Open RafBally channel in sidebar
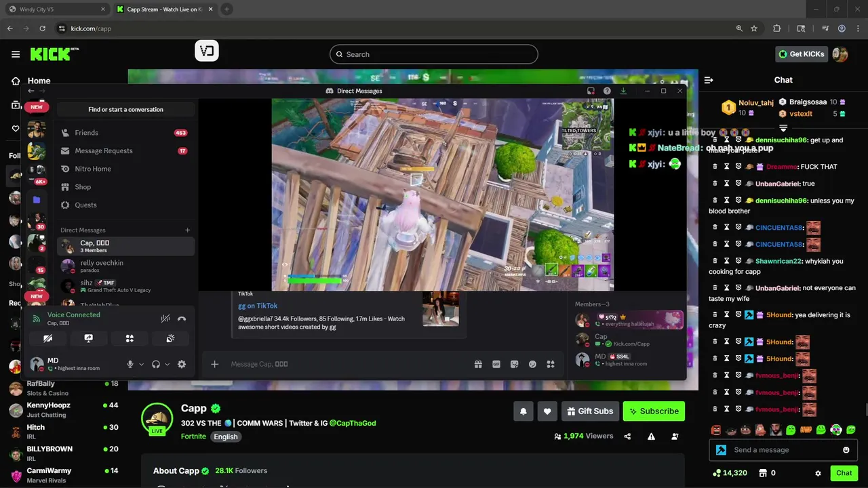This screenshot has width=868, height=488. [64, 388]
